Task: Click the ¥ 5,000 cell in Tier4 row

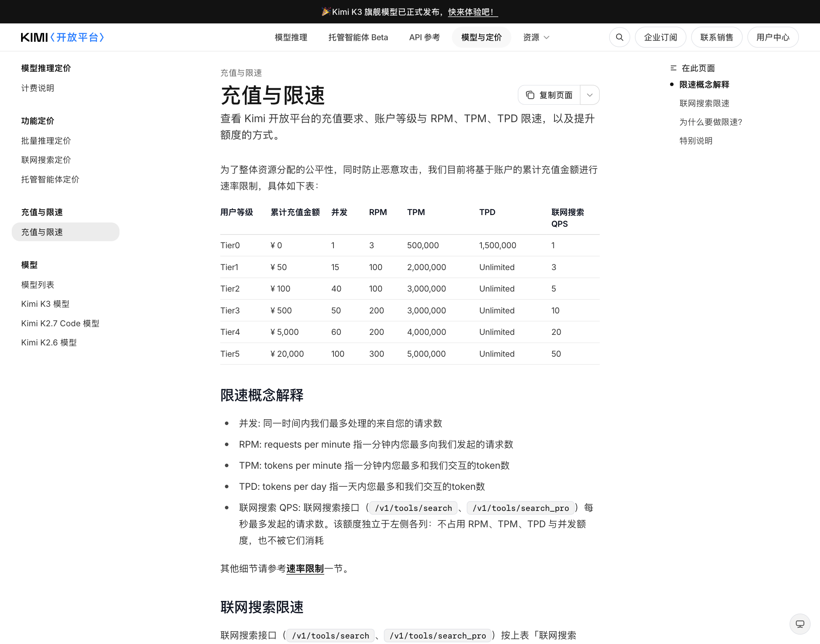Action: (284, 332)
